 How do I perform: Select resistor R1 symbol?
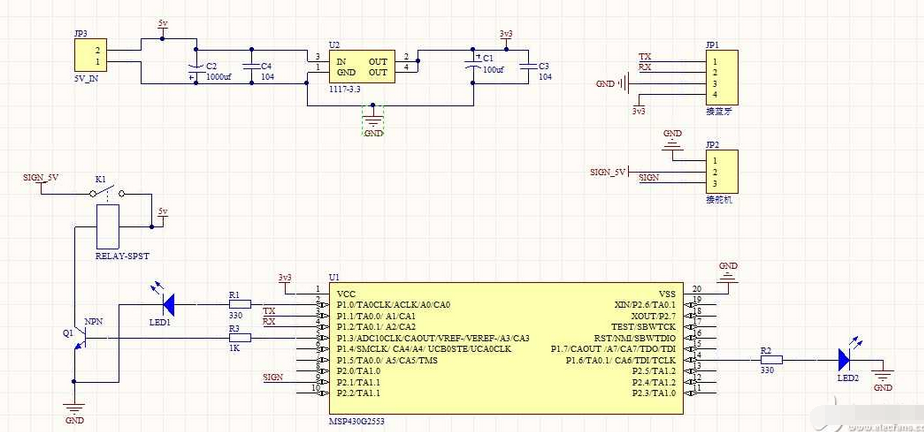(239, 305)
